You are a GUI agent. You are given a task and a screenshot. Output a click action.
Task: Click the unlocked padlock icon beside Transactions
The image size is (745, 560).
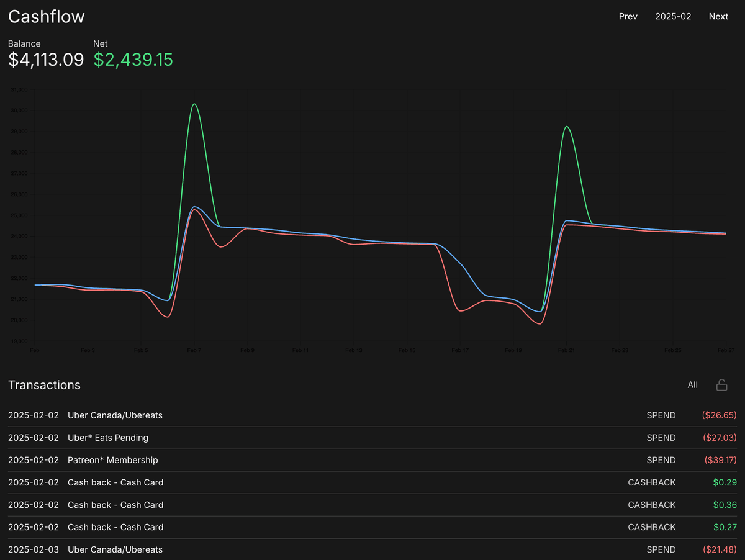[x=721, y=385]
